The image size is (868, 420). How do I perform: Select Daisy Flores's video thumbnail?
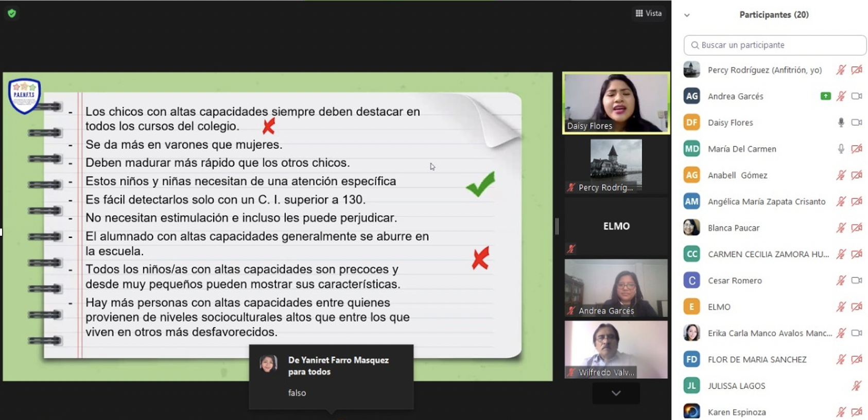(x=616, y=103)
